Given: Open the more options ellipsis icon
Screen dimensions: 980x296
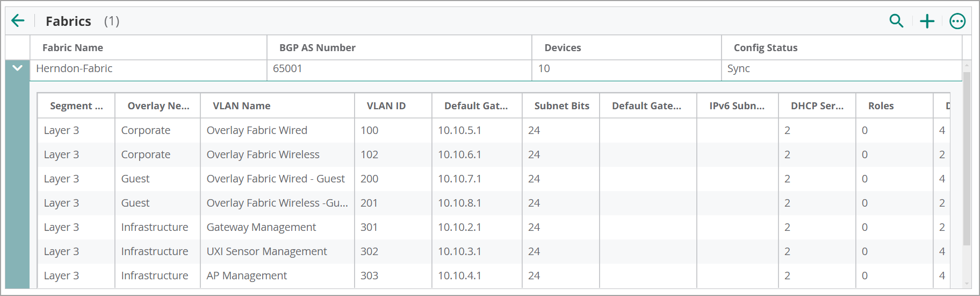Looking at the screenshot, I should (x=957, y=21).
